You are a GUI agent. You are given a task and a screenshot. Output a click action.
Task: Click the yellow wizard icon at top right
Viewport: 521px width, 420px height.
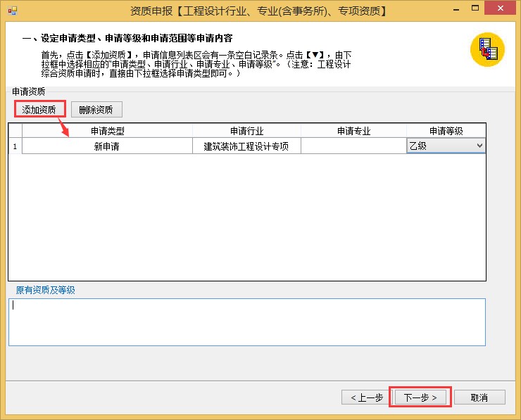click(488, 49)
